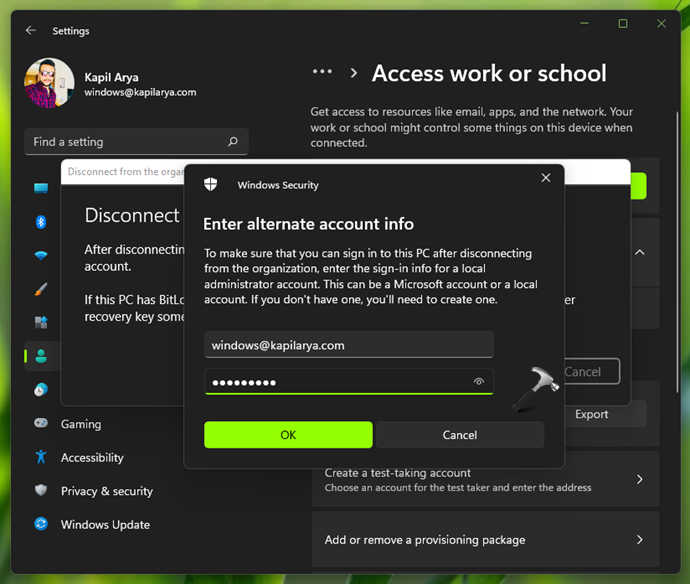Image resolution: width=690 pixels, height=584 pixels.
Task: Open Privacy & security settings
Action: point(106,491)
